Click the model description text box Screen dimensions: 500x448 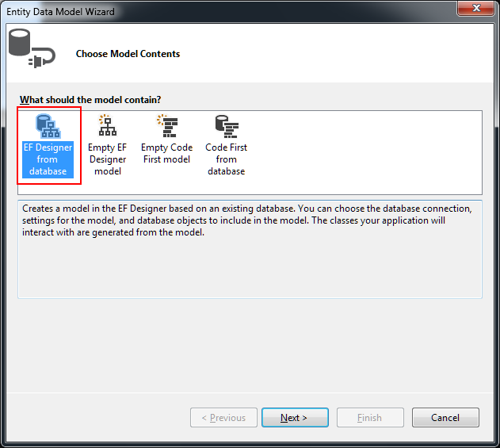tap(250, 249)
